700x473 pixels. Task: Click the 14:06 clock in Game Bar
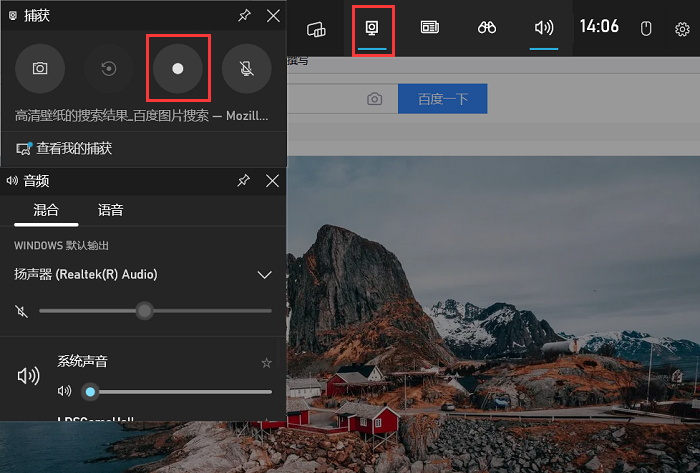[599, 26]
